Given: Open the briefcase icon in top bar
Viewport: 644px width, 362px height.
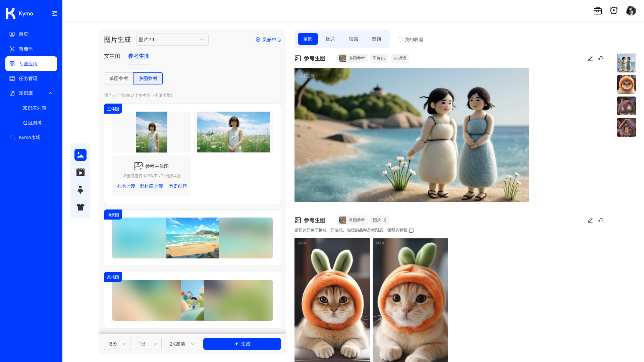Looking at the screenshot, I should pyautogui.click(x=597, y=11).
